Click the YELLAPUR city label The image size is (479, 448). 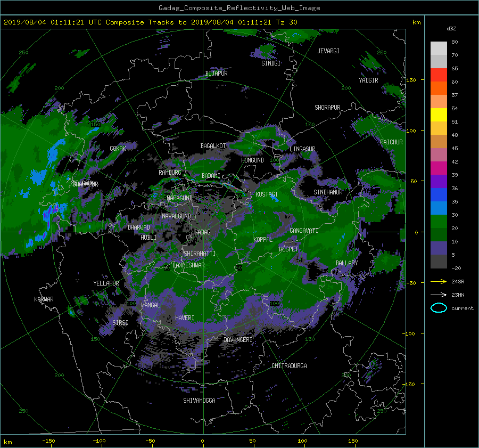click(106, 283)
